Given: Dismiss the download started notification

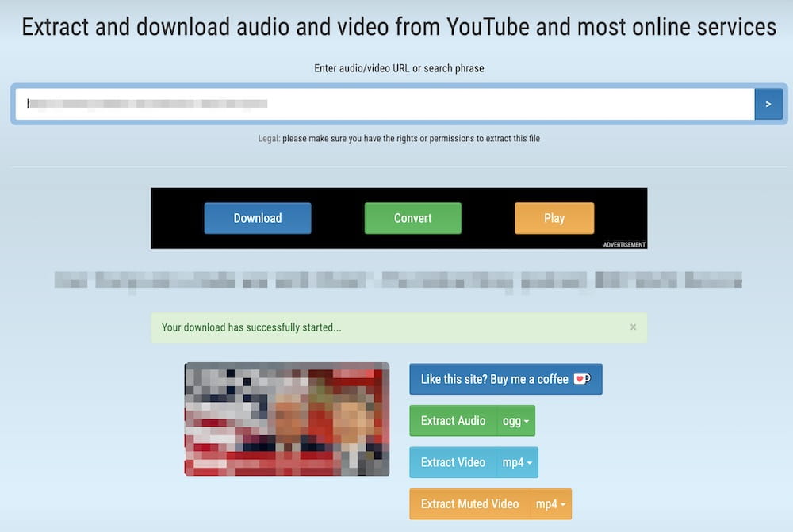Looking at the screenshot, I should (x=633, y=327).
